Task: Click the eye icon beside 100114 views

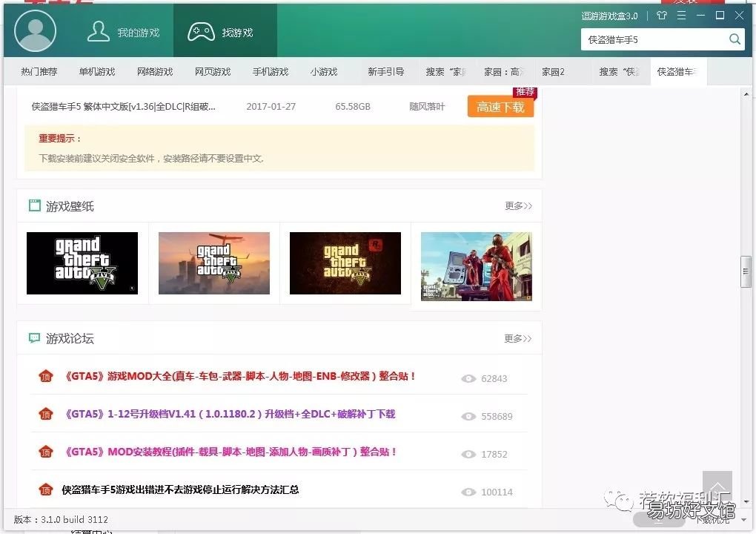Action: click(468, 492)
